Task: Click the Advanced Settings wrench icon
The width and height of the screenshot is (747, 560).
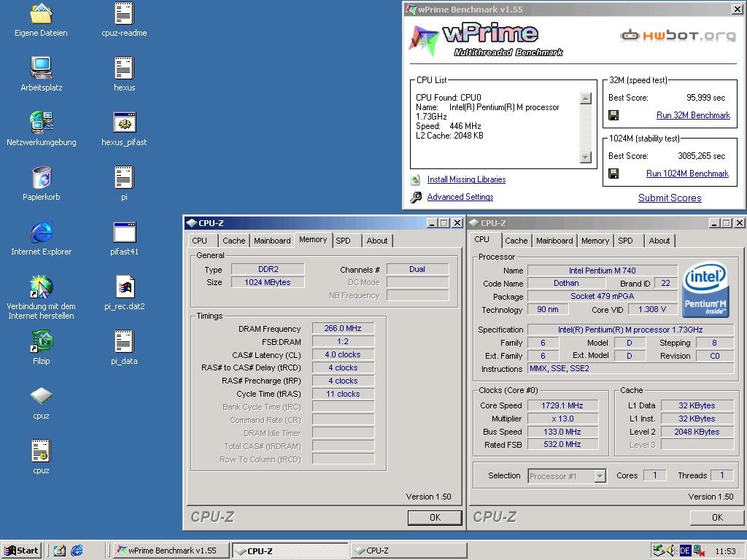Action: pyautogui.click(x=415, y=197)
